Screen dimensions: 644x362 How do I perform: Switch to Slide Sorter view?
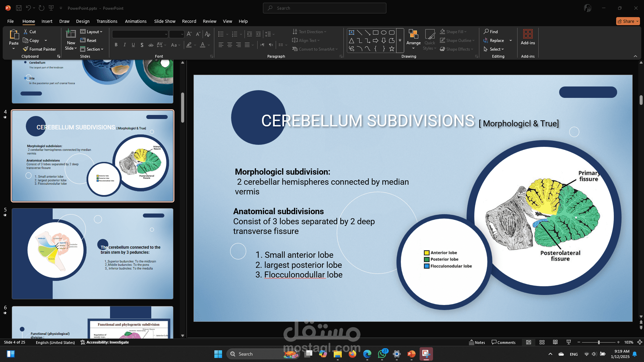tap(542, 342)
